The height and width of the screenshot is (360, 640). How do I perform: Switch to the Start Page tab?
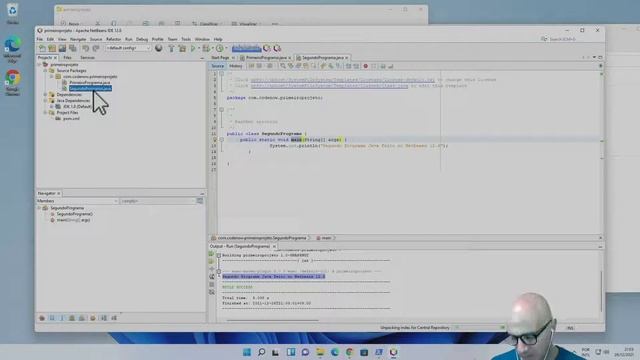[220, 58]
